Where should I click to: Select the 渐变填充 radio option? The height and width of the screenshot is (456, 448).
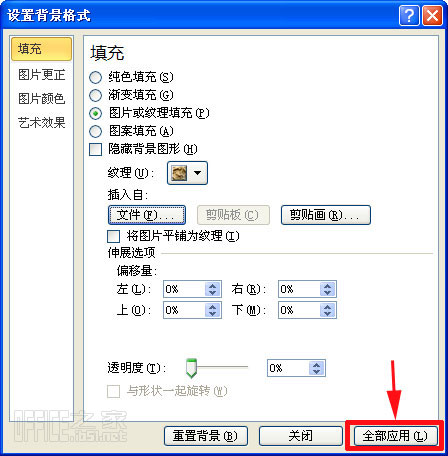click(96, 95)
